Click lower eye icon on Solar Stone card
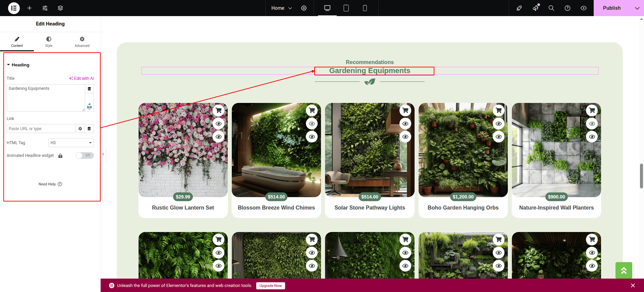 [406, 137]
